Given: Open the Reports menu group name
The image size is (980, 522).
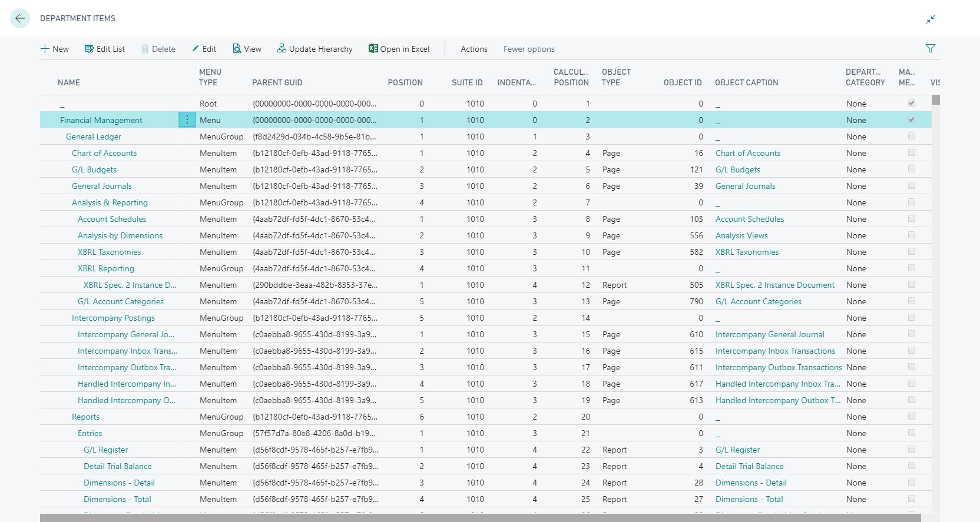Looking at the screenshot, I should coord(85,417).
